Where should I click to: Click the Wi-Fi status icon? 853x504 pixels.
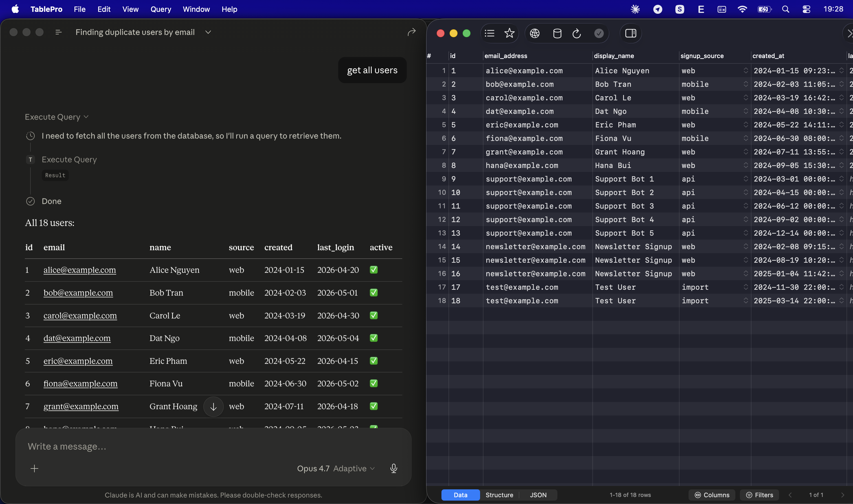pyautogui.click(x=742, y=9)
